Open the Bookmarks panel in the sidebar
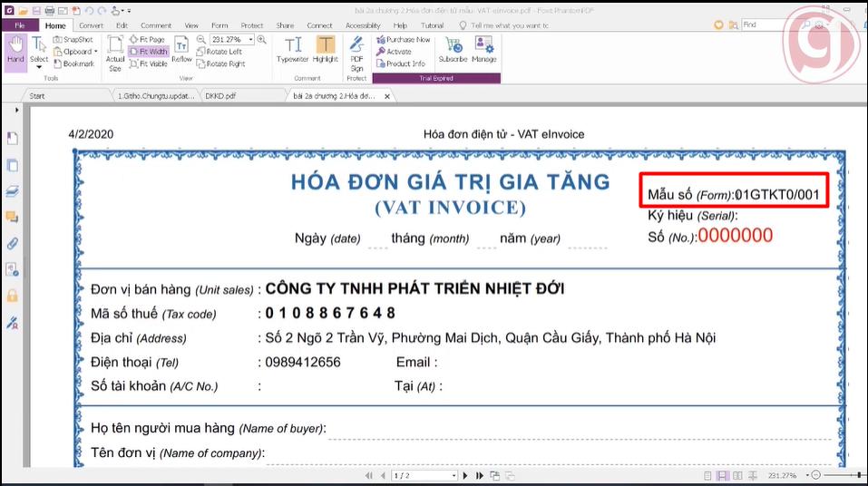868x486 pixels. tap(12, 139)
